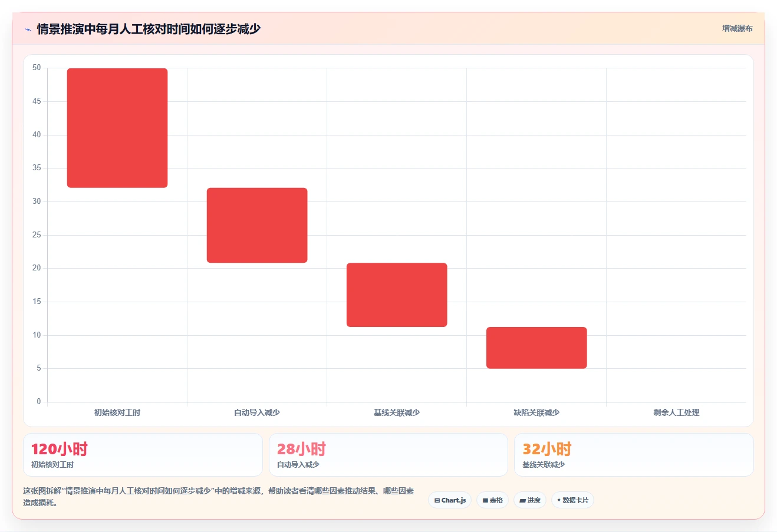Image resolution: width=777 pixels, height=532 pixels.
Task: Select the 自动导入减少 red bar
Action: pyautogui.click(x=257, y=225)
